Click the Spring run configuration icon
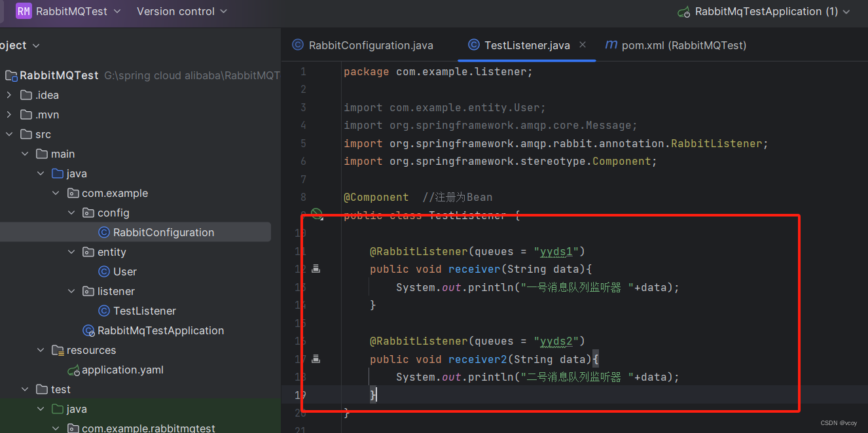The image size is (868, 433). pos(684,12)
